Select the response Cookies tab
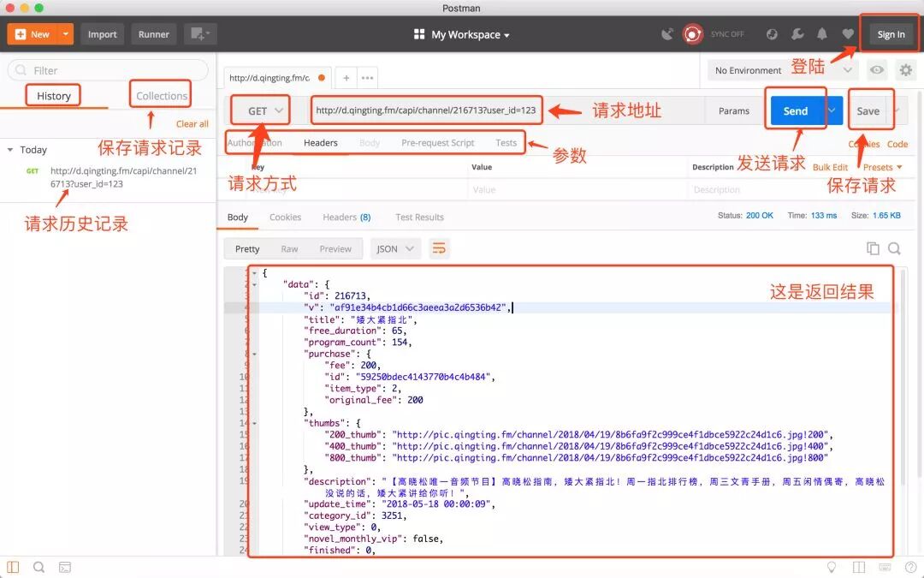This screenshot has width=924, height=578. [285, 217]
